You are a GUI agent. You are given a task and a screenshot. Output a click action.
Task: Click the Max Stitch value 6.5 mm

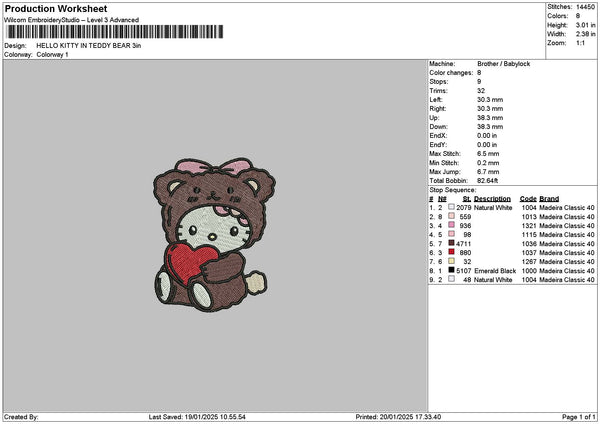pos(488,154)
